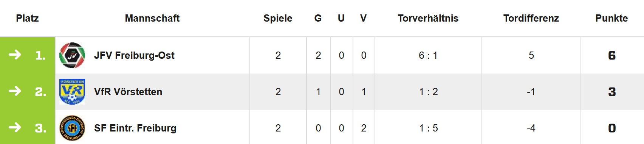The image size is (644, 144).
Task: Click the arrow icon beside rank 3
Action: pyautogui.click(x=15, y=128)
